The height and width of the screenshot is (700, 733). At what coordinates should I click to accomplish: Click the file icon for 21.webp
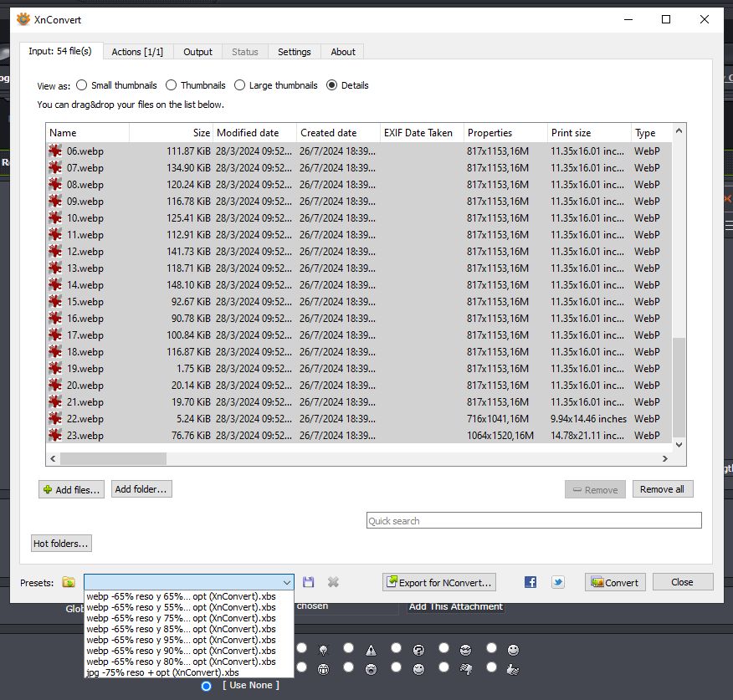click(55, 402)
